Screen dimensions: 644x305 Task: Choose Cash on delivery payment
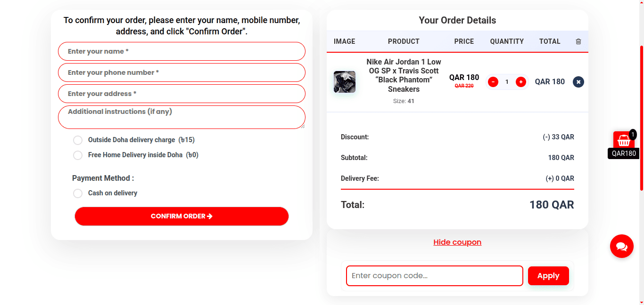[x=78, y=193]
